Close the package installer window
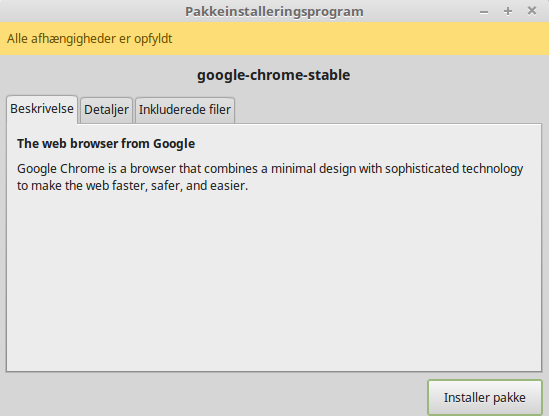The image size is (549, 416). click(532, 11)
